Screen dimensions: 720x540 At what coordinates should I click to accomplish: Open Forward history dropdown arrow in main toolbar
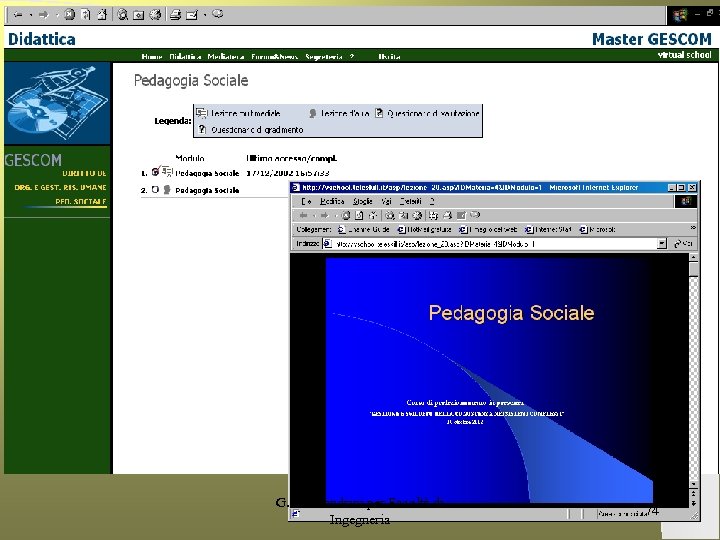tap(56, 15)
